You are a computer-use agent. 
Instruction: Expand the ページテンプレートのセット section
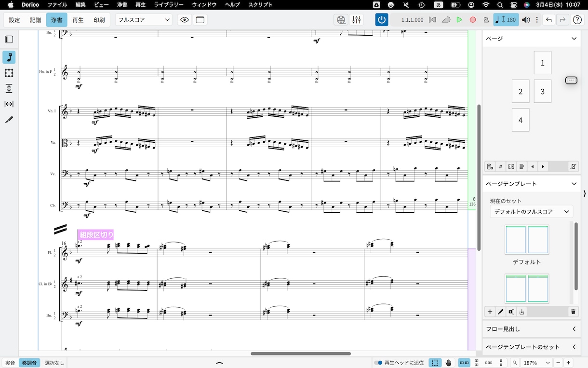coord(574,347)
